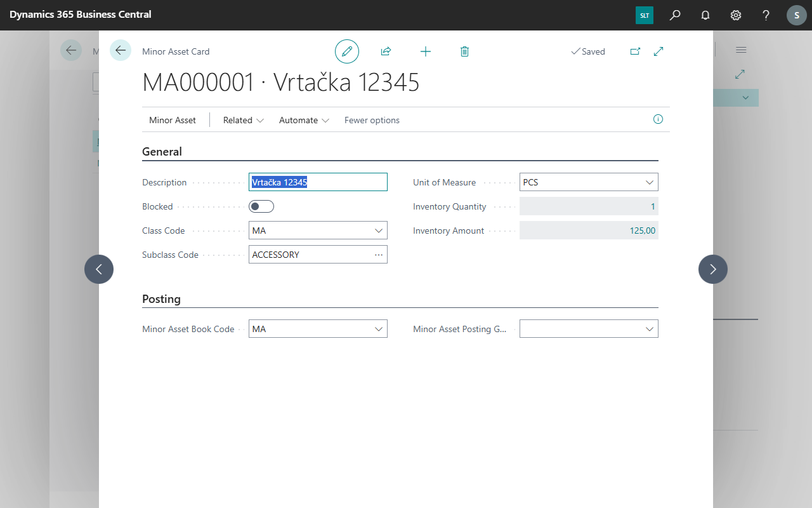Click the pencil edit icon
This screenshot has width=812, height=508.
tap(347, 51)
